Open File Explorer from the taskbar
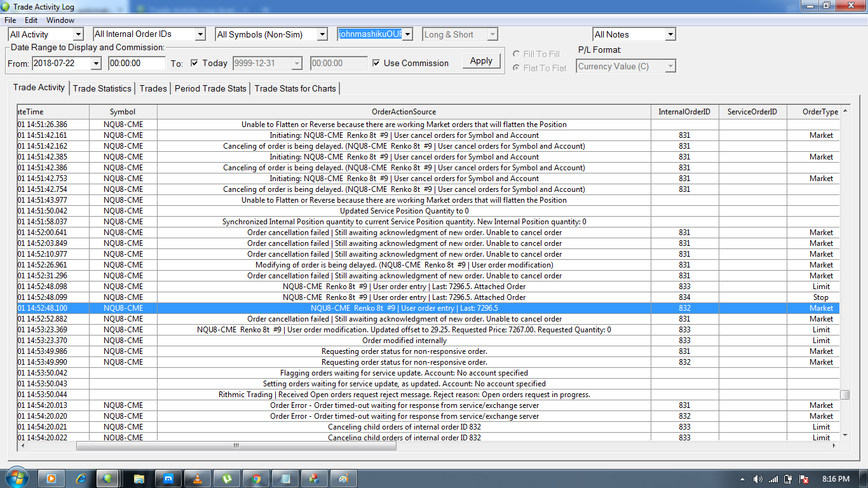Screen dimensions: 868x488 [x=139, y=478]
